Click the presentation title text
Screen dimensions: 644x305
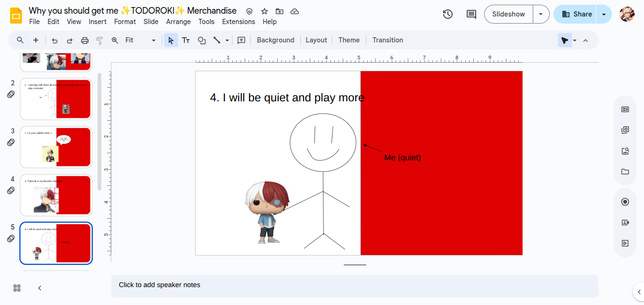(x=132, y=11)
